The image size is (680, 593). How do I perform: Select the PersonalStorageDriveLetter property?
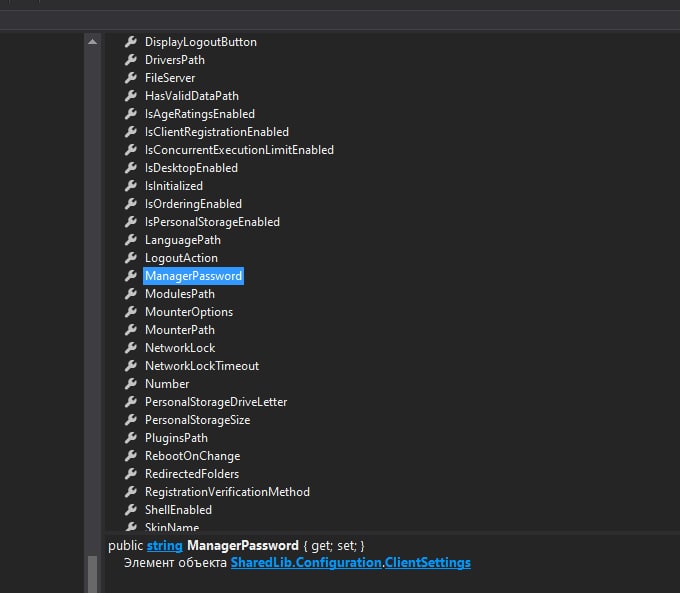[x=216, y=402]
